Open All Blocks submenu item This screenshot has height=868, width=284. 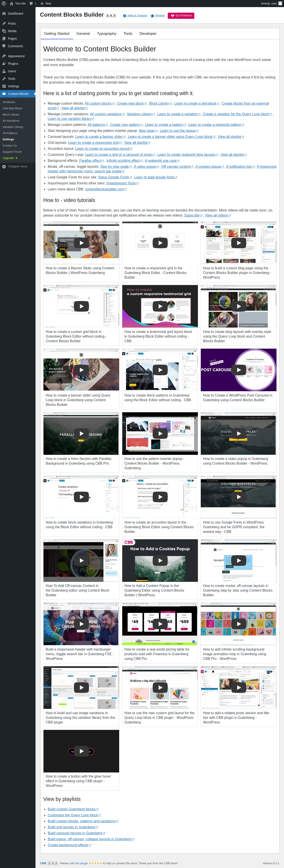pos(9,102)
